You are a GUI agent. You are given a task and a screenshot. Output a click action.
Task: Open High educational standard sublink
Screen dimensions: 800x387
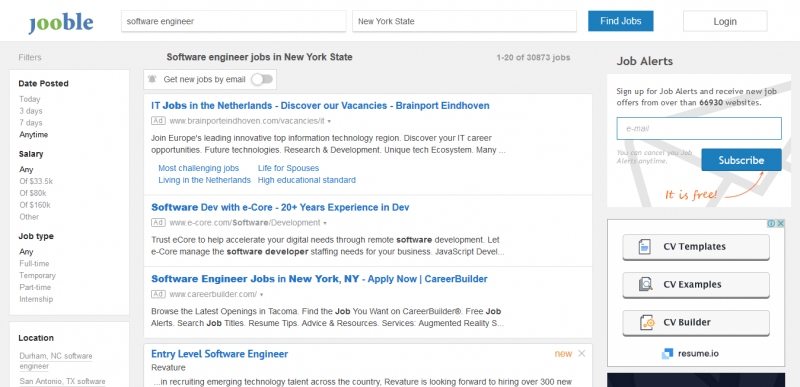click(x=307, y=180)
